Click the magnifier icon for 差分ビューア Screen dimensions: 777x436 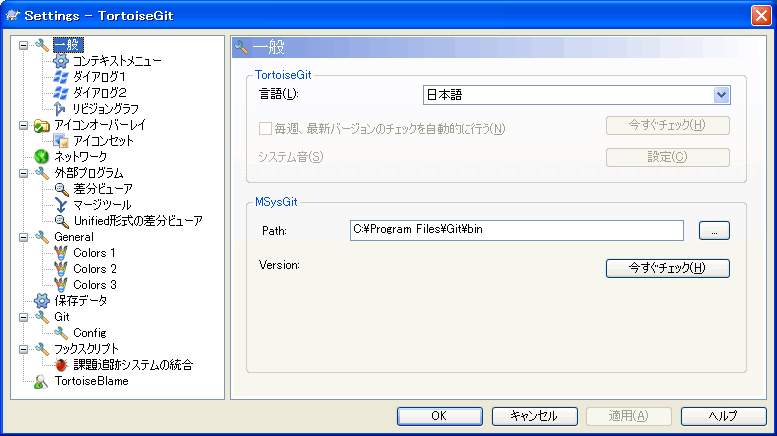click(x=60, y=189)
